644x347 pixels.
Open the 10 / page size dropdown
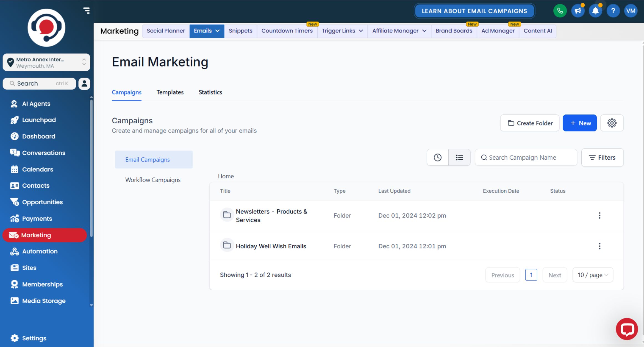593,275
